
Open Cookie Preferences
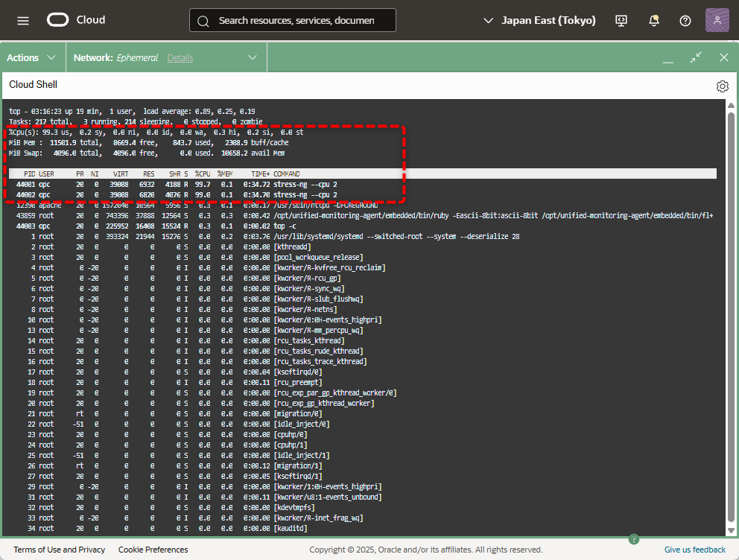tap(153, 550)
